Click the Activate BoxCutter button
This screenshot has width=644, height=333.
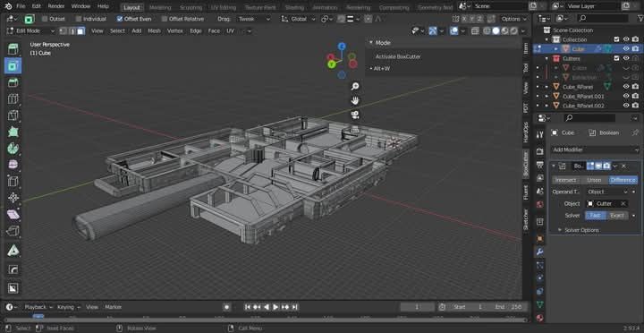(398, 56)
